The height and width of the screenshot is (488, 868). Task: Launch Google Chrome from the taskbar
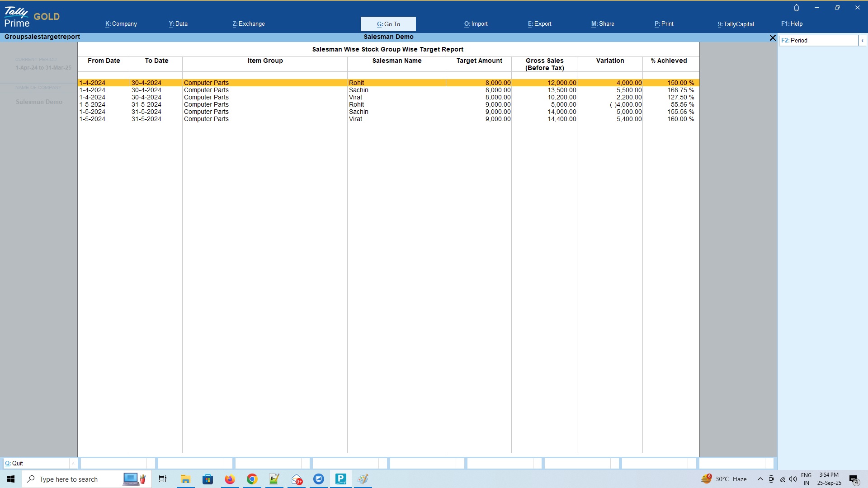coord(252,479)
